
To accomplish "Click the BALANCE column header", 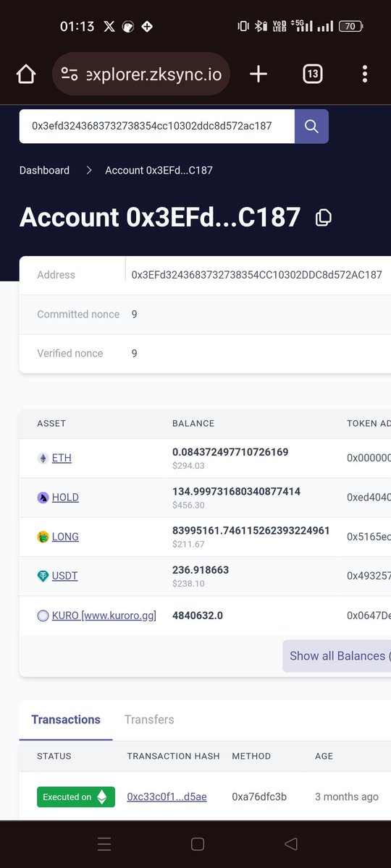I will click(193, 424).
